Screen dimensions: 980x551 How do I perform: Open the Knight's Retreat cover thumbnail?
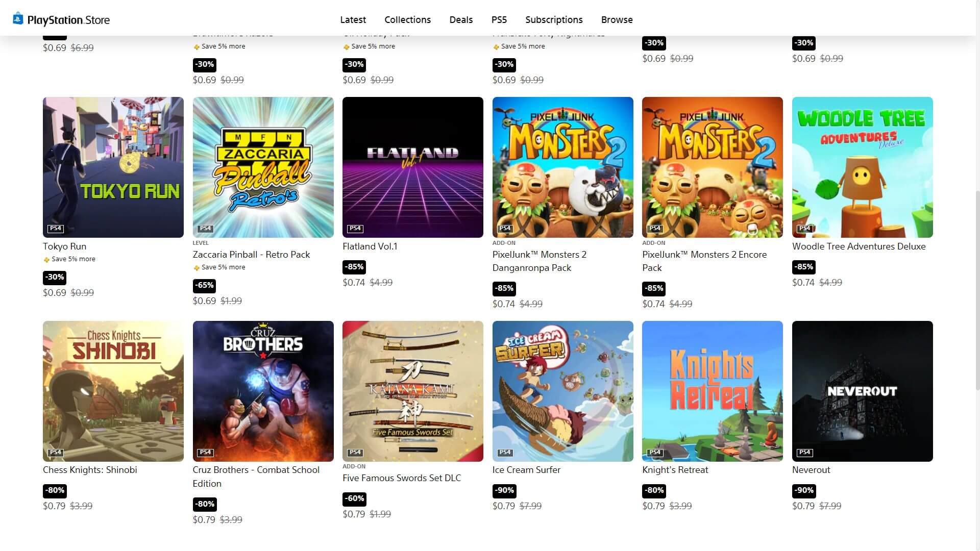click(x=713, y=391)
